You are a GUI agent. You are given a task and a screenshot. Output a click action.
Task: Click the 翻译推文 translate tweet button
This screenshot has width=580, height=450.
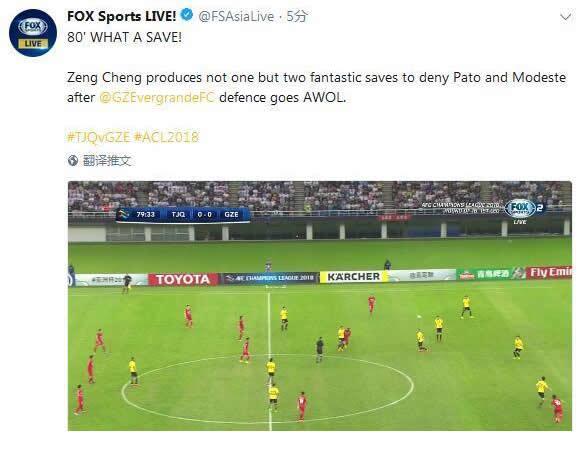107,160
